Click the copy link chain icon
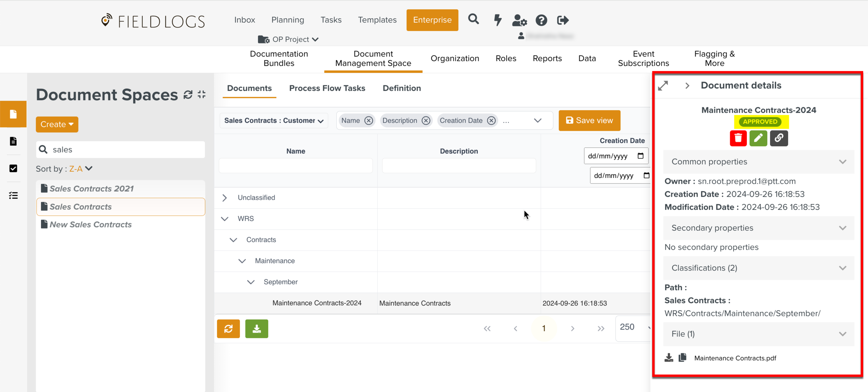868x392 pixels. [778, 138]
